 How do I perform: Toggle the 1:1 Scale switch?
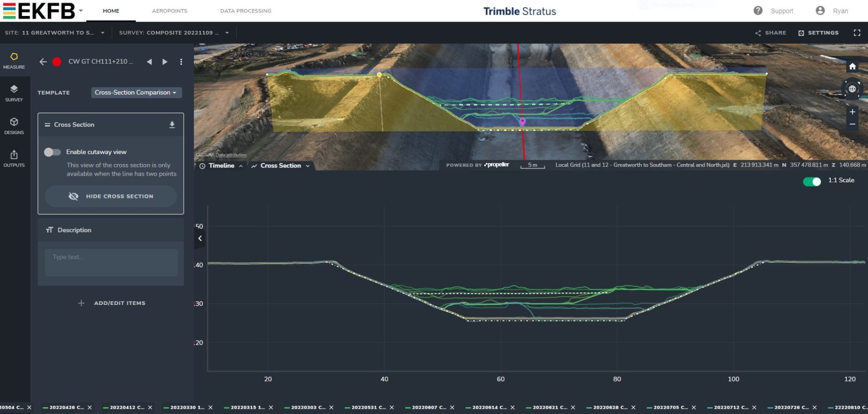tap(812, 181)
